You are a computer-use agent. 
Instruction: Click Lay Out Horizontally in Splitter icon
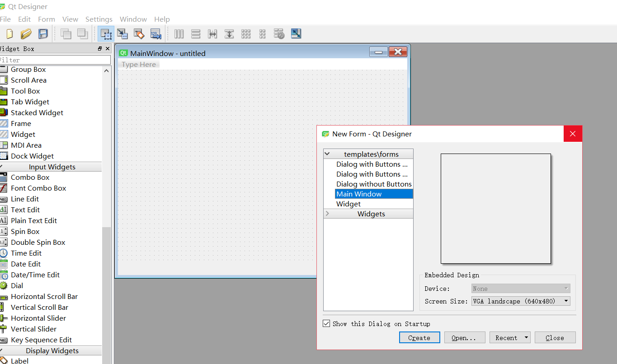pos(212,34)
